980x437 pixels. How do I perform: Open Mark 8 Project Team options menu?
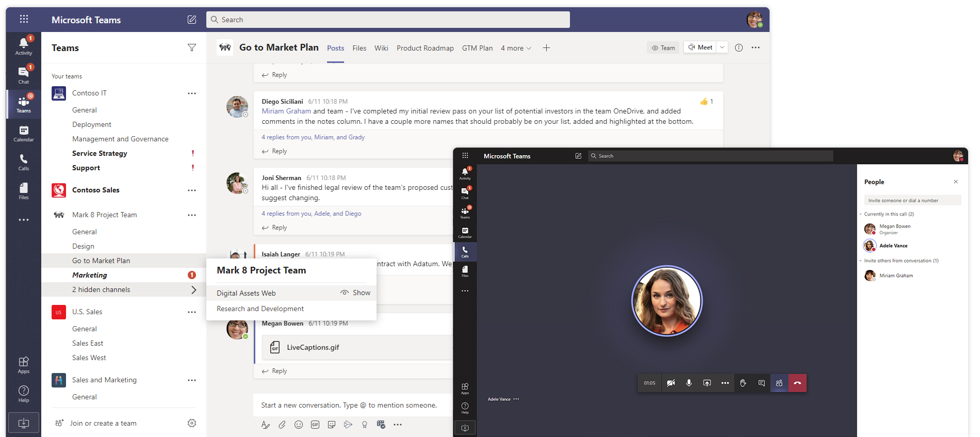coord(192,215)
